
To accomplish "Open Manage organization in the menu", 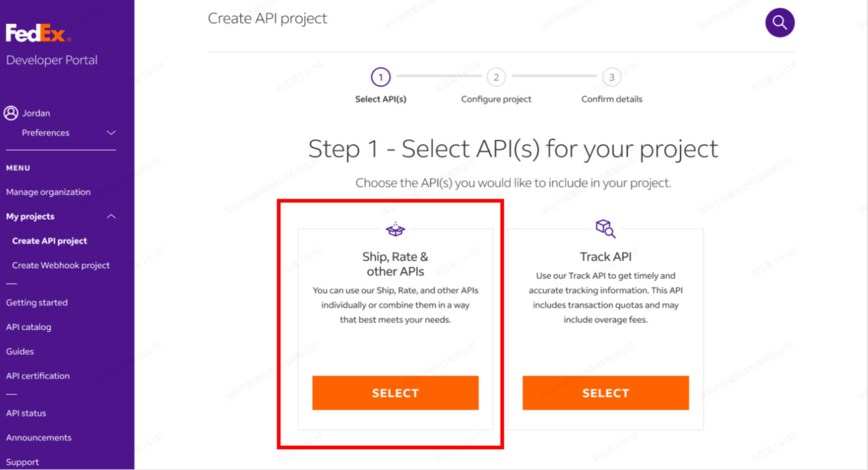I will click(x=48, y=192).
